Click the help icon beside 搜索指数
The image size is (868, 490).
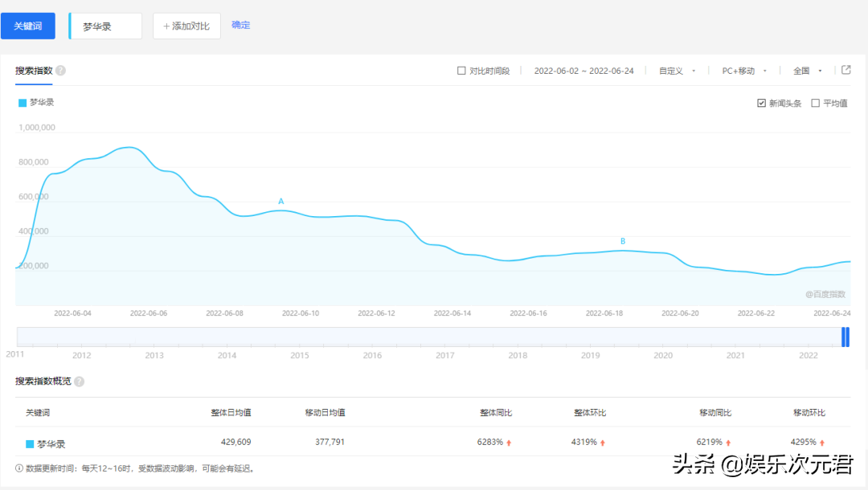tap(61, 71)
